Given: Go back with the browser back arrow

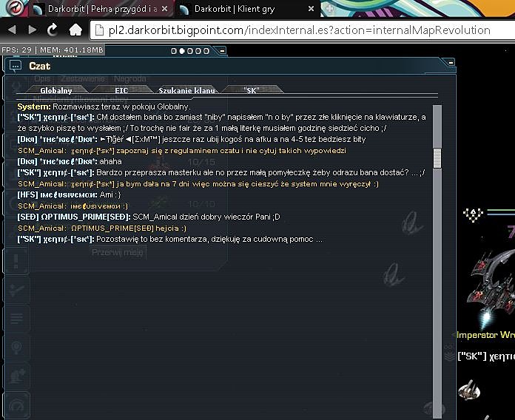Looking at the screenshot, I should (12, 30).
